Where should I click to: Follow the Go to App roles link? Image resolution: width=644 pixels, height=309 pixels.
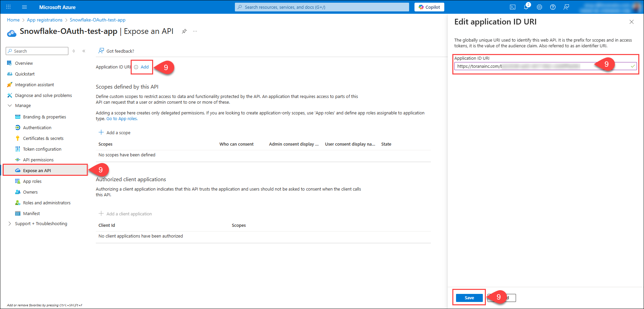point(122,119)
